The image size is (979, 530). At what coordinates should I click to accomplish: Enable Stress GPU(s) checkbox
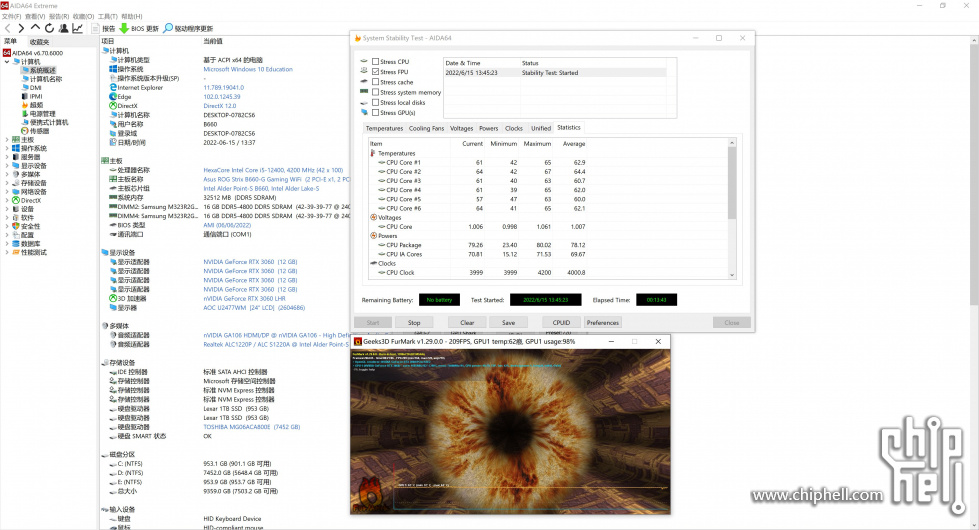coord(375,112)
